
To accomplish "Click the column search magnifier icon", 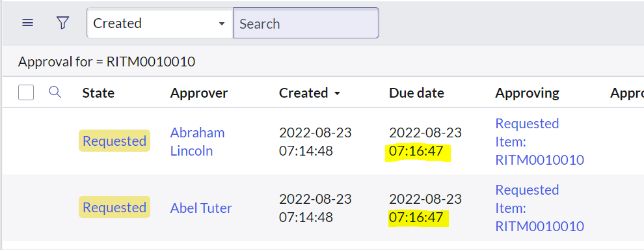I will click(55, 92).
